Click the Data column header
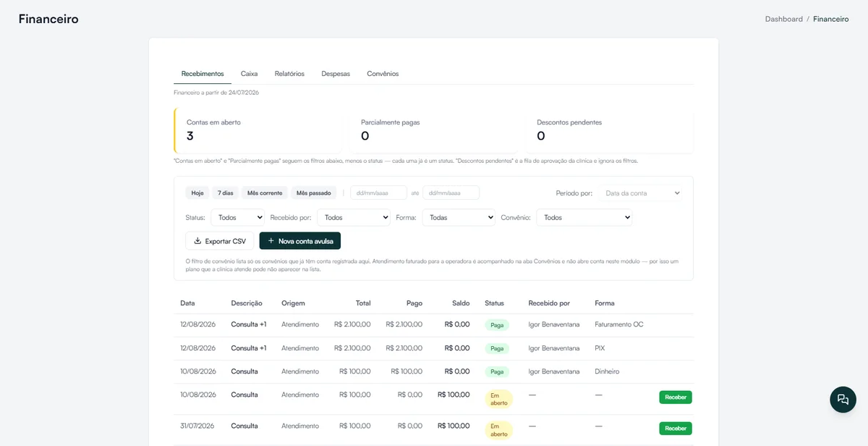The width and height of the screenshot is (868, 446). point(187,303)
